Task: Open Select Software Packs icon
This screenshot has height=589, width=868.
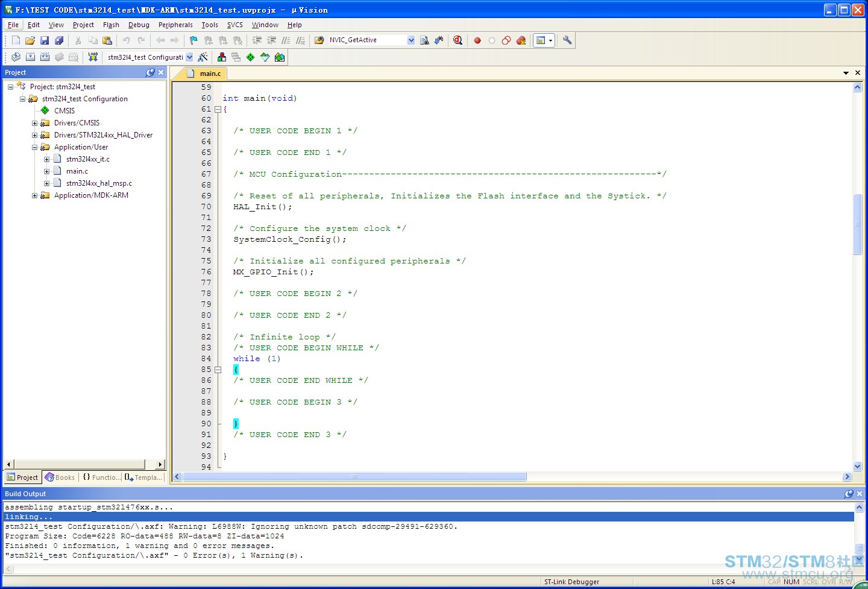Action: click(265, 57)
